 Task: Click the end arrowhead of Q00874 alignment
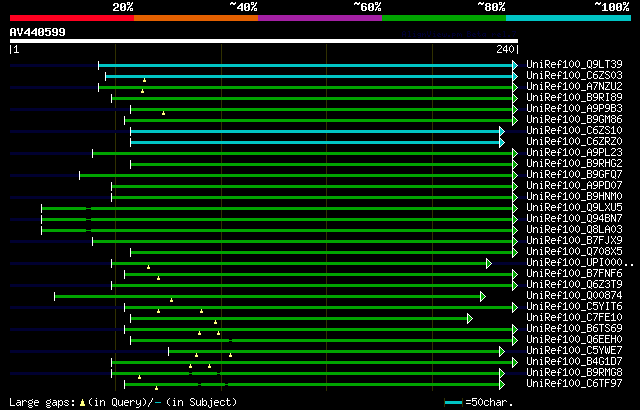(x=483, y=297)
